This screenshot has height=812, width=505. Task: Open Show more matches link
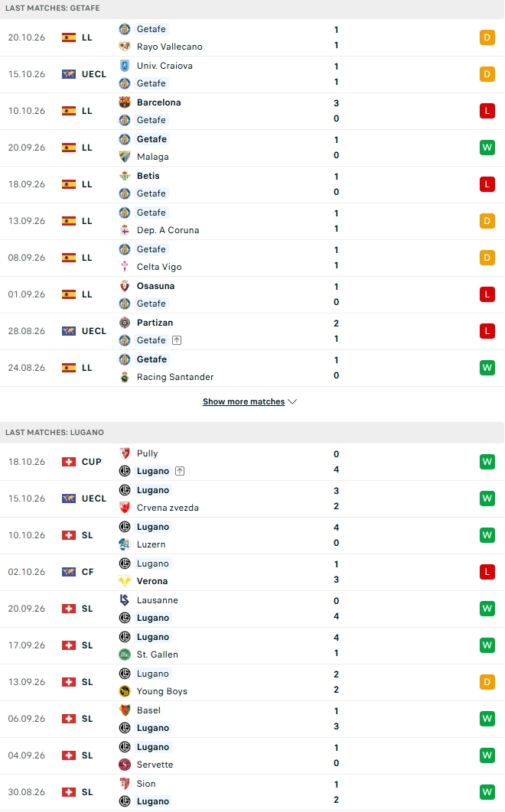tap(243, 401)
